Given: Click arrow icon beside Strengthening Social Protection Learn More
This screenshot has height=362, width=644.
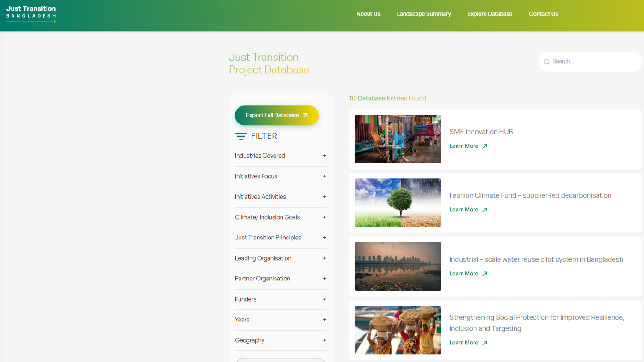Looking at the screenshot, I should coord(485,343).
